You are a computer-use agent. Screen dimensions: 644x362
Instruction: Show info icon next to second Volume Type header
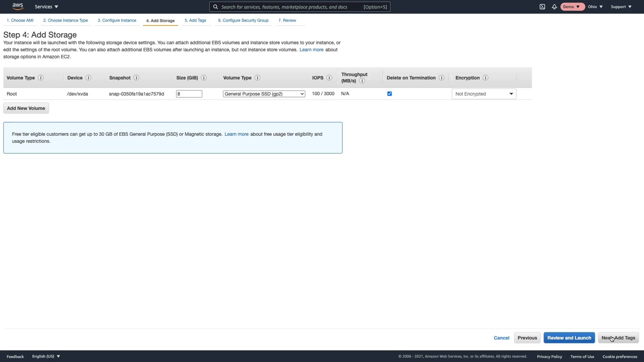point(257,78)
